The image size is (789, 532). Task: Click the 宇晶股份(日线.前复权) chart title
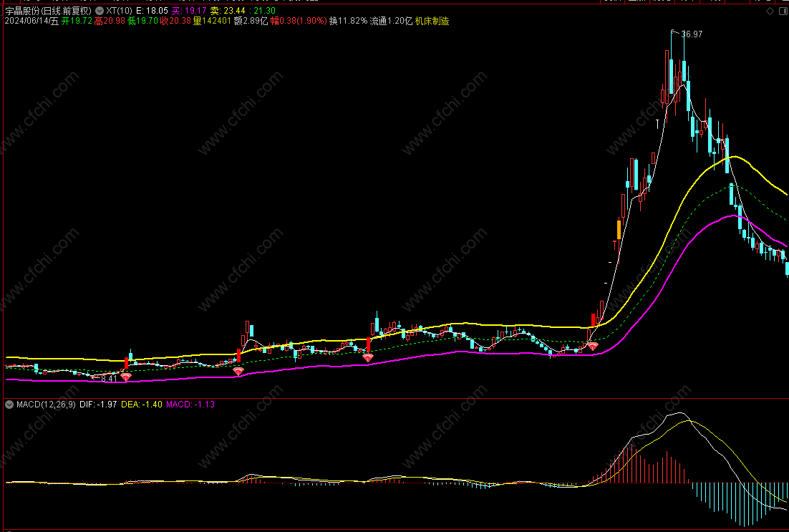(x=49, y=11)
